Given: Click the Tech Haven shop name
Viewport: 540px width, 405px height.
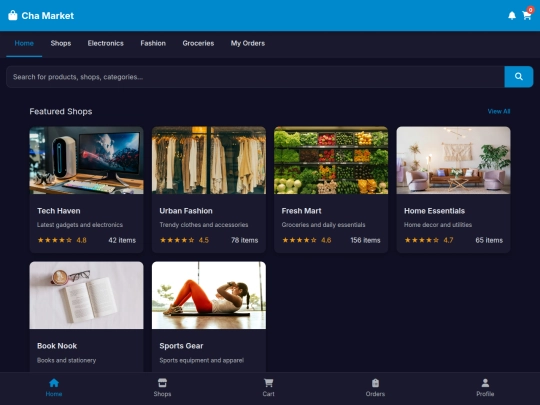Looking at the screenshot, I should point(59,211).
